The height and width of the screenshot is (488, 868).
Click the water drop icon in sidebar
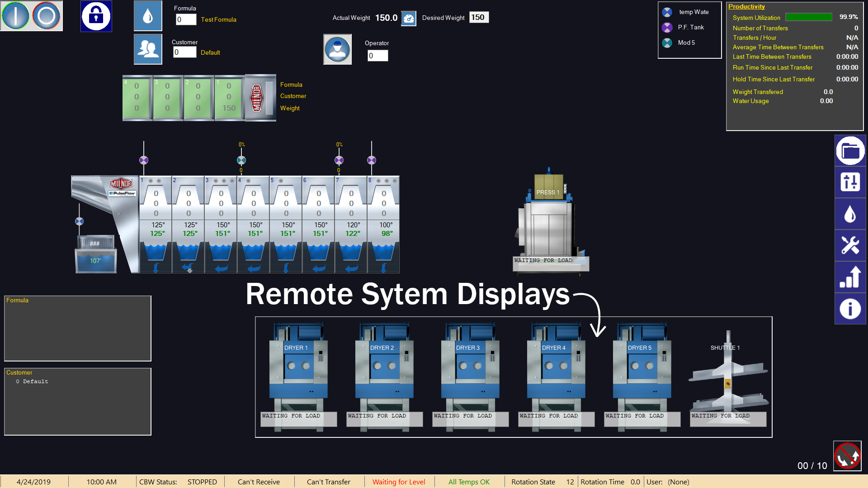pyautogui.click(x=850, y=214)
